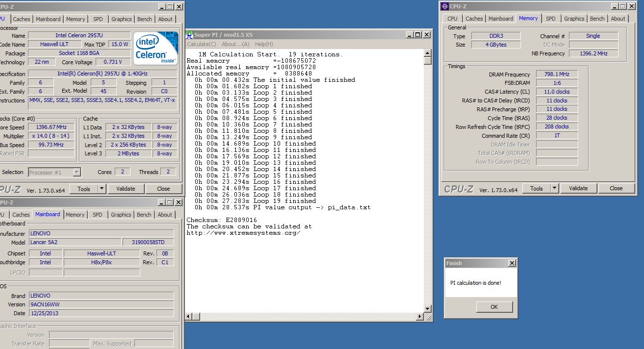Click the Max TDP 15.0 W field
Image resolution: width=644 pixels, height=349 pixels.
coord(119,45)
